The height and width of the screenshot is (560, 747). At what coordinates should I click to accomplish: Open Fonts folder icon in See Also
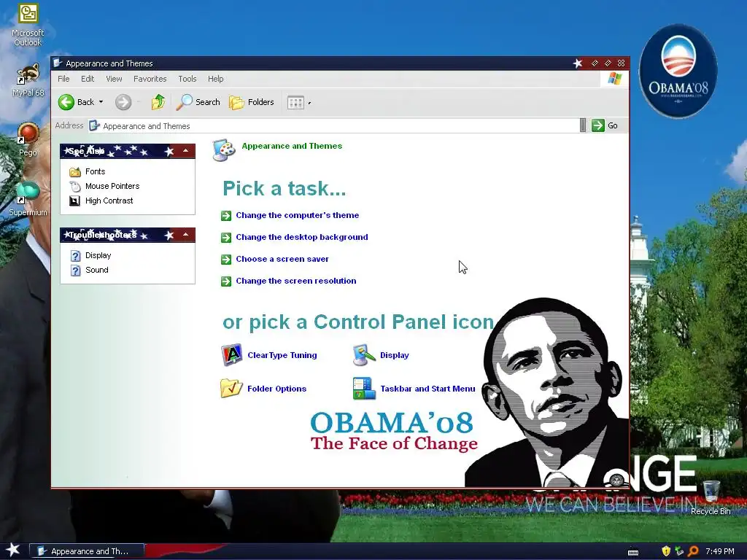tap(75, 171)
